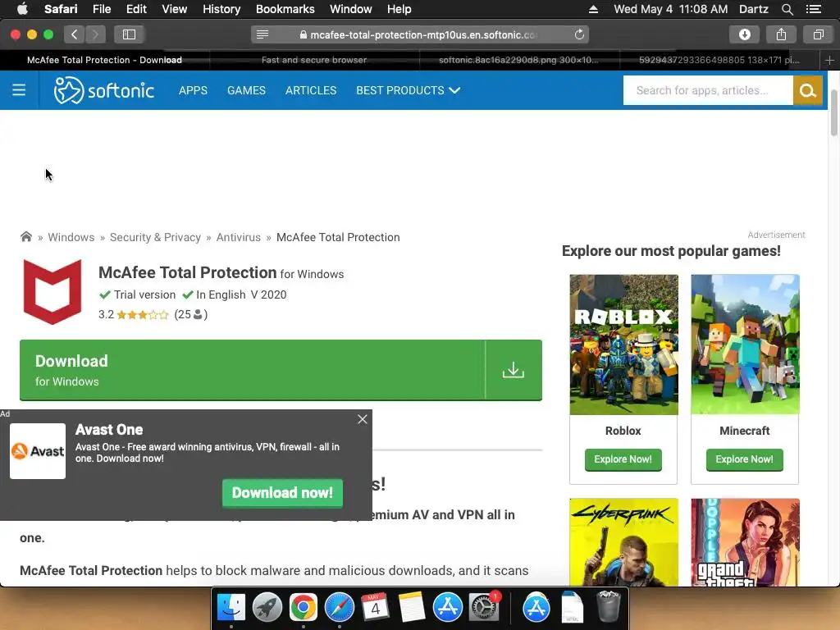
Task: Open System Preferences from the dock
Action: point(484,608)
